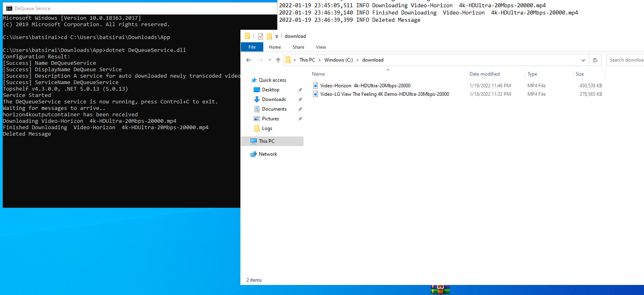Select Quick access in the navigation pane
The image size is (644, 295).
(273, 80)
